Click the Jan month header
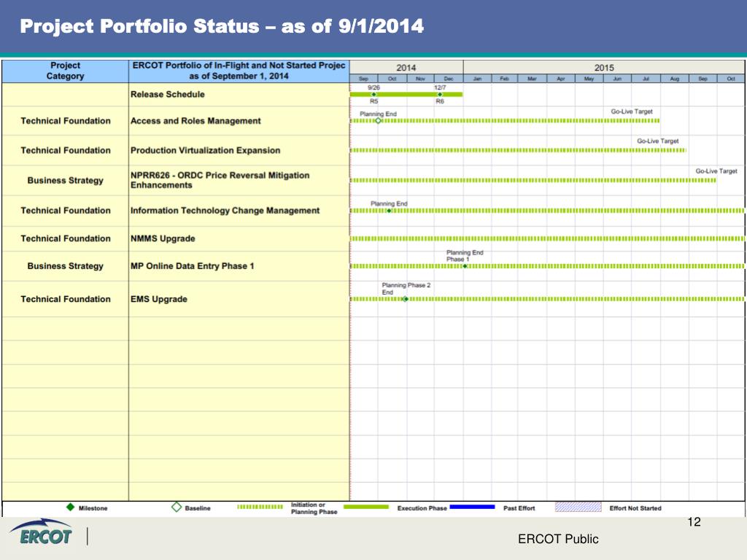 tap(477, 79)
